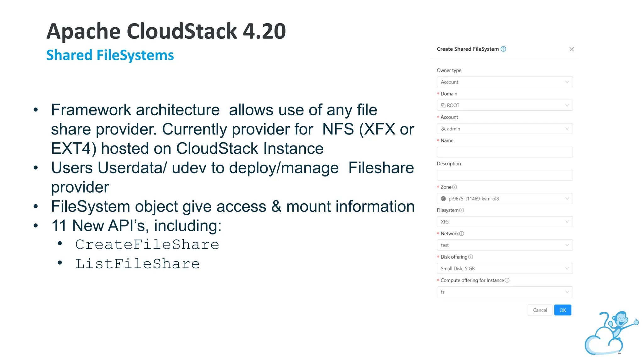
Task: Click the info icon next to Network
Action: point(461,233)
